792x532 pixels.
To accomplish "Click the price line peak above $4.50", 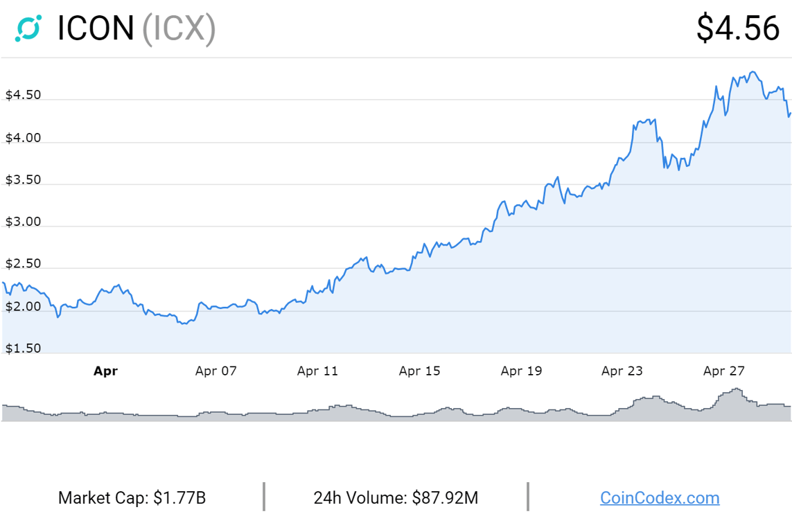I will pos(753,73).
